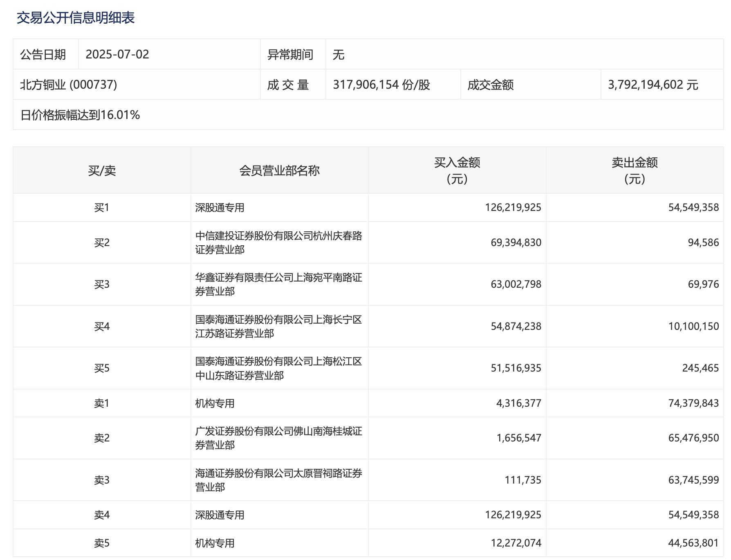
Task: Select the 卖2 row label
Action: point(102,438)
